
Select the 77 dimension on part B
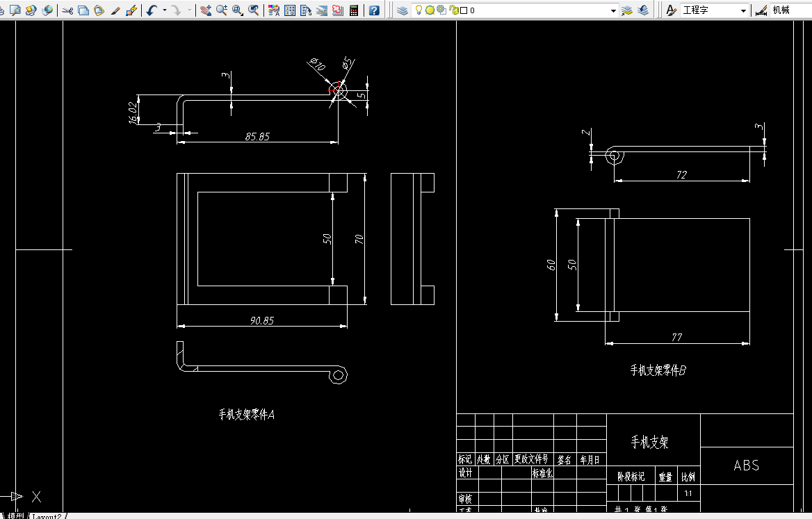pyautogui.click(x=677, y=338)
